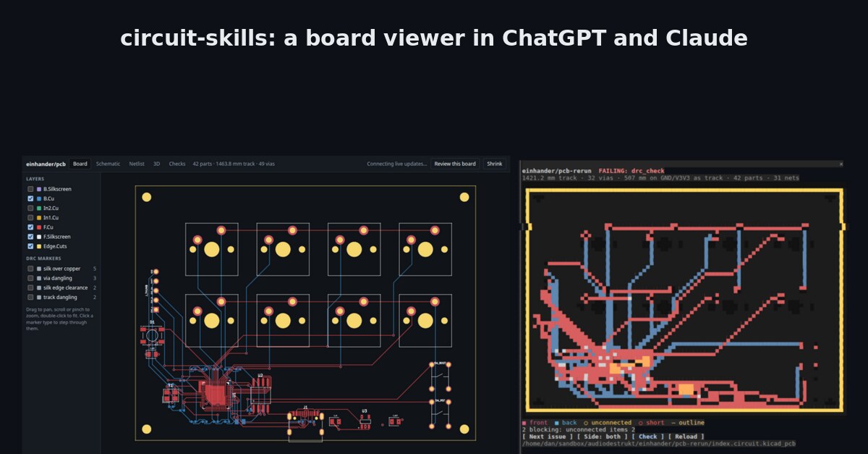This screenshot has width=868, height=454.
Task: Click the top-right mounting hole on board
Action: click(x=464, y=197)
